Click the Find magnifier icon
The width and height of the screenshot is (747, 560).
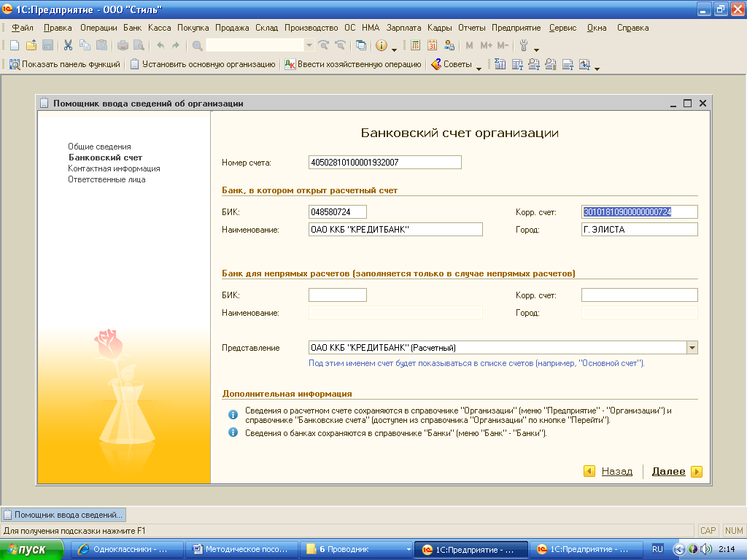[197, 45]
